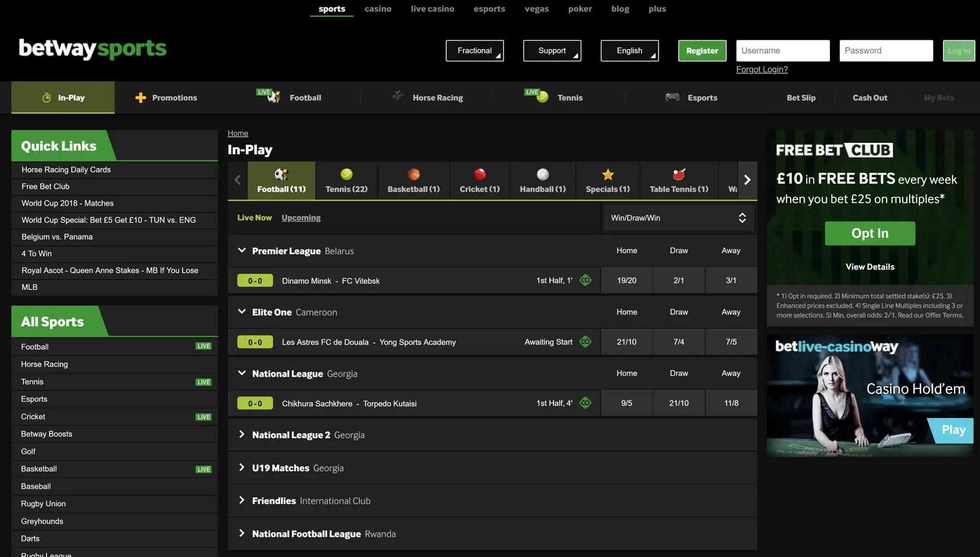This screenshot has width=980, height=557.
Task: Select Betway Boosts in All Sports
Action: pos(115,434)
